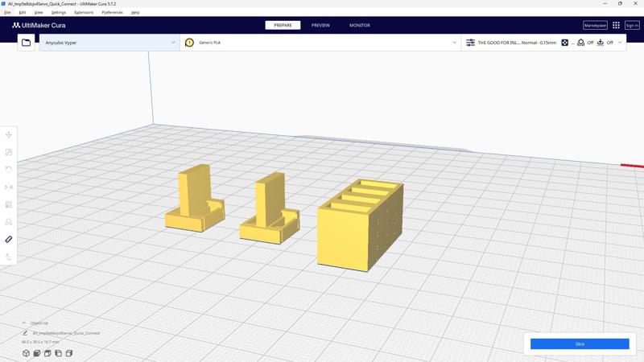Open the File menu
The height and width of the screenshot is (362, 644).
point(7,12)
